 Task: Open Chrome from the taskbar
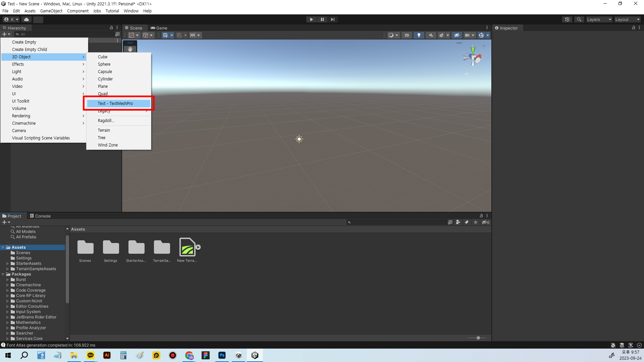click(189, 355)
